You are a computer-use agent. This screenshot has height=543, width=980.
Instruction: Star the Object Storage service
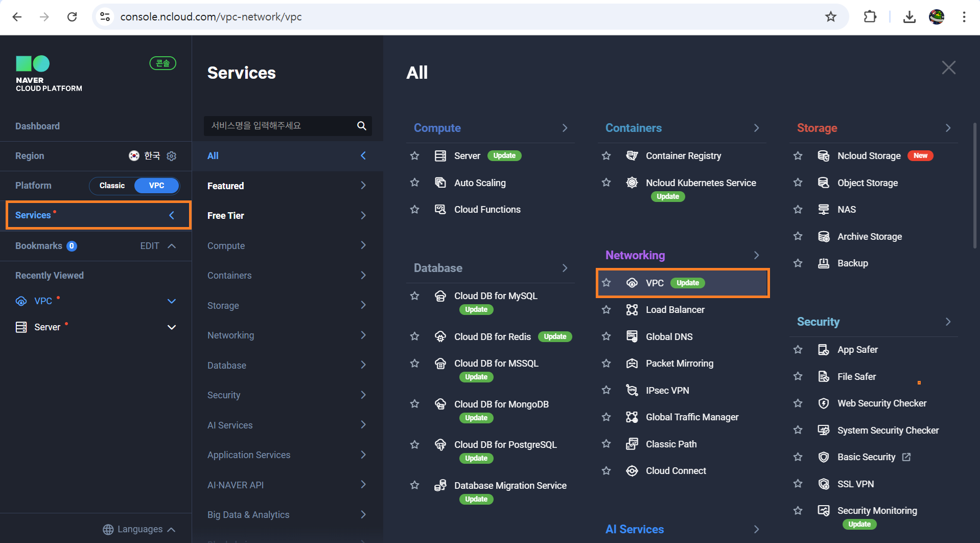pyautogui.click(x=798, y=183)
